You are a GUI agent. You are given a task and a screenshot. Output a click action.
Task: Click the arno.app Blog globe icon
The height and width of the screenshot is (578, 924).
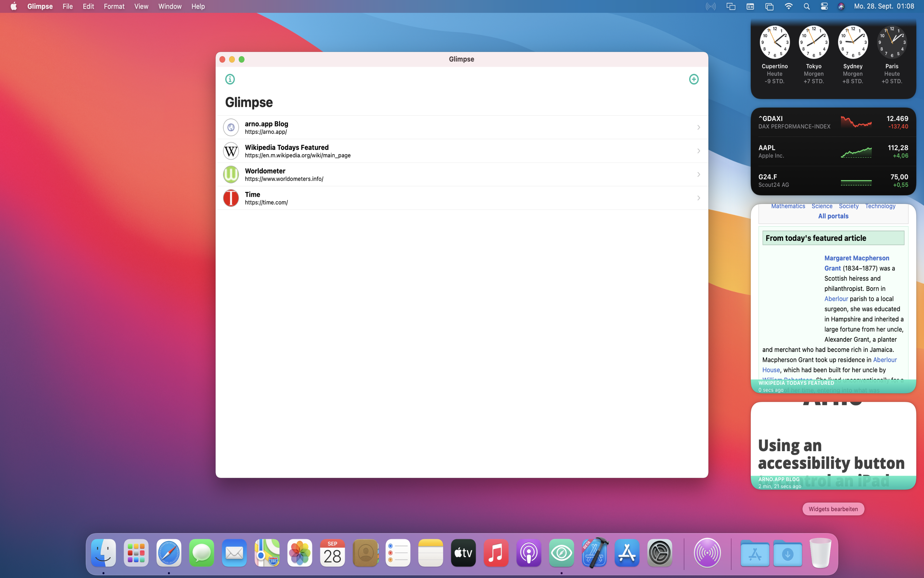click(231, 127)
